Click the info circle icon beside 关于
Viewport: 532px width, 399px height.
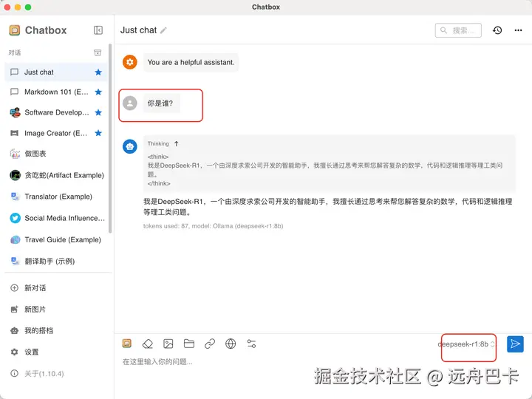tap(14, 373)
